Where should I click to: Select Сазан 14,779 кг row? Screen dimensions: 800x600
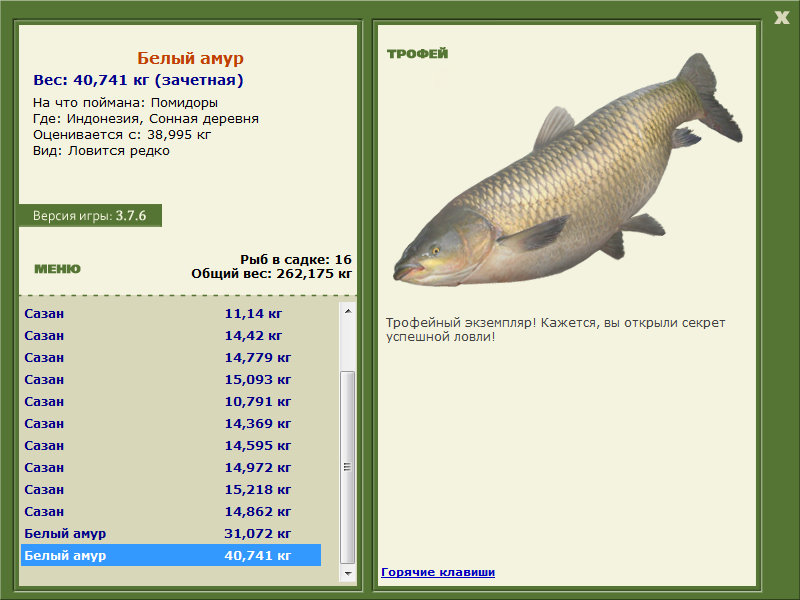(171, 357)
